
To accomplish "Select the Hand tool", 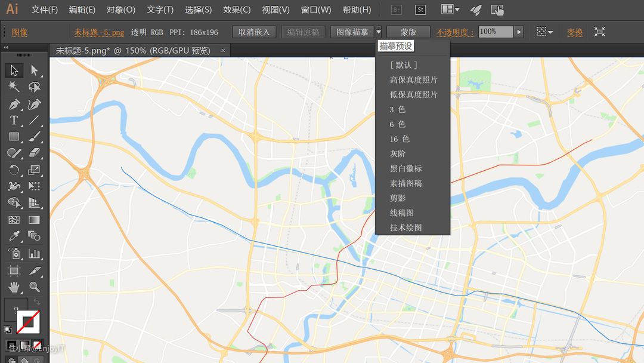I will 14,287.
